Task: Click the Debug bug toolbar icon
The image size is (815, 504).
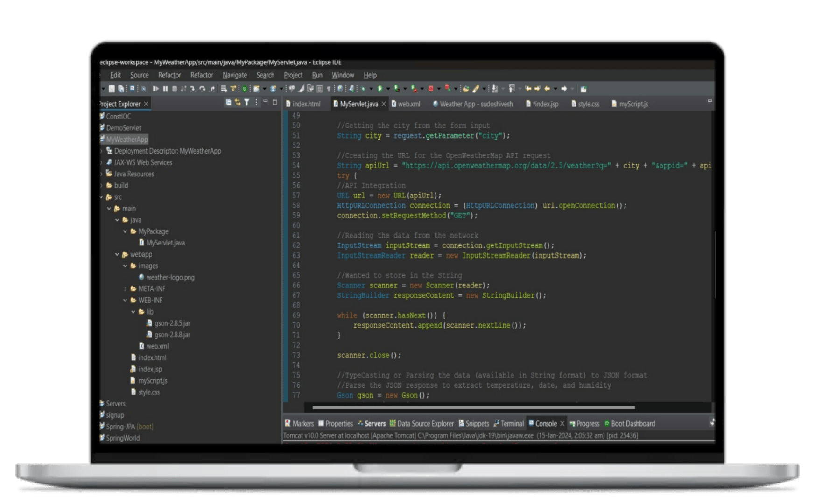Action: (363, 89)
